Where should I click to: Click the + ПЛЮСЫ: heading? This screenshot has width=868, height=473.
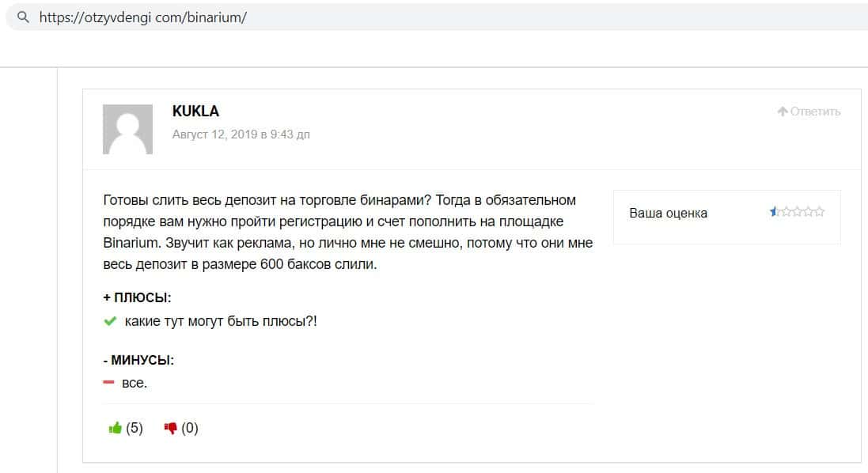(x=137, y=298)
